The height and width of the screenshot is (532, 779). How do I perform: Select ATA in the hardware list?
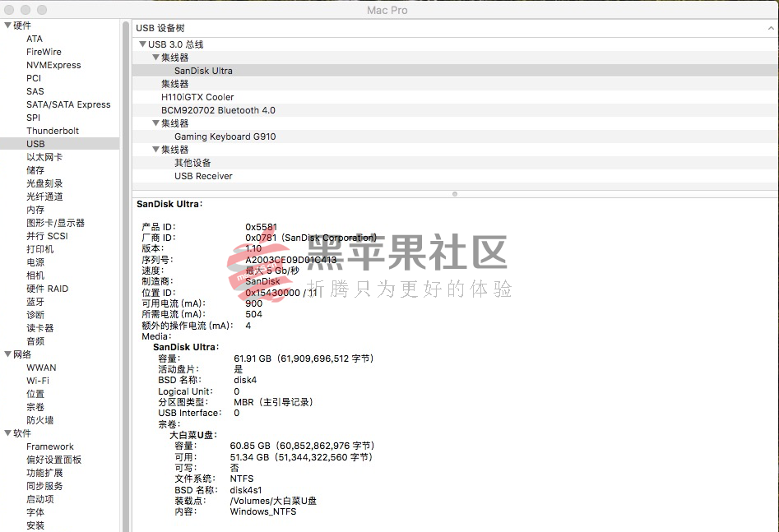tap(35, 39)
